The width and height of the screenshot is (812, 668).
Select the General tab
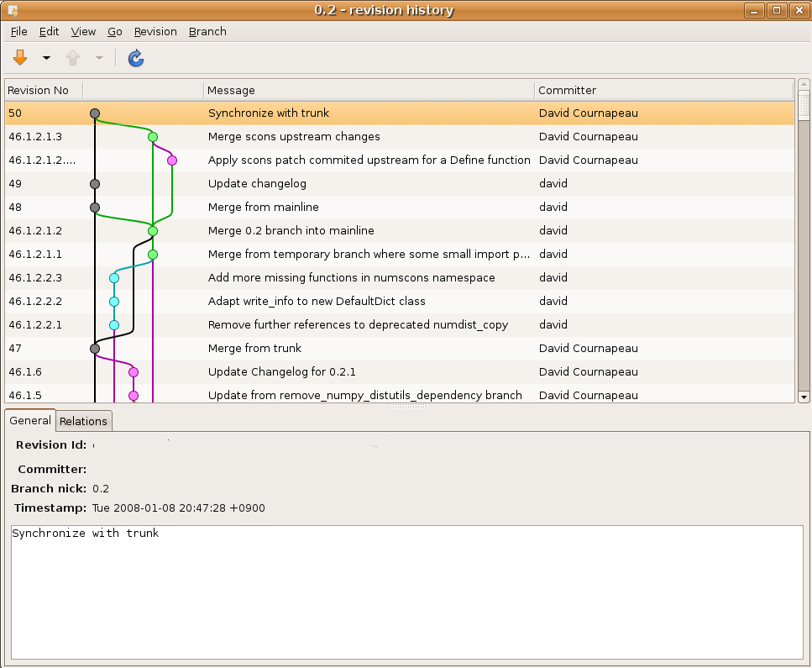click(x=30, y=420)
